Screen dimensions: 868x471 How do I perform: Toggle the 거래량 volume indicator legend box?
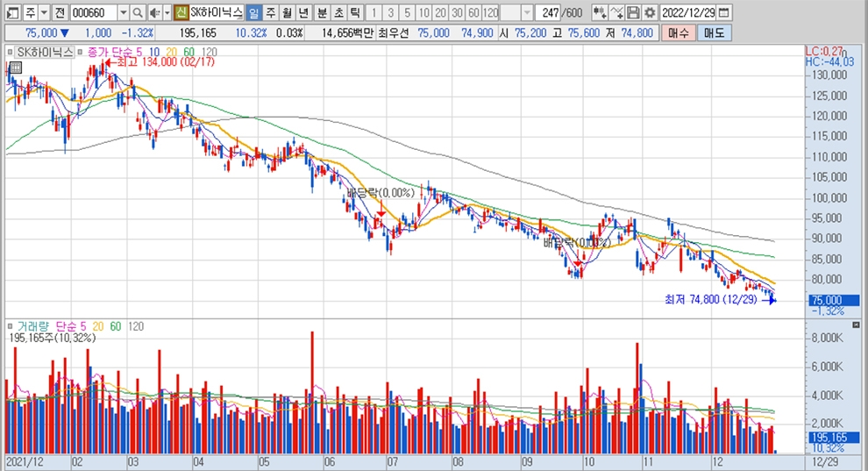[x=12, y=325]
